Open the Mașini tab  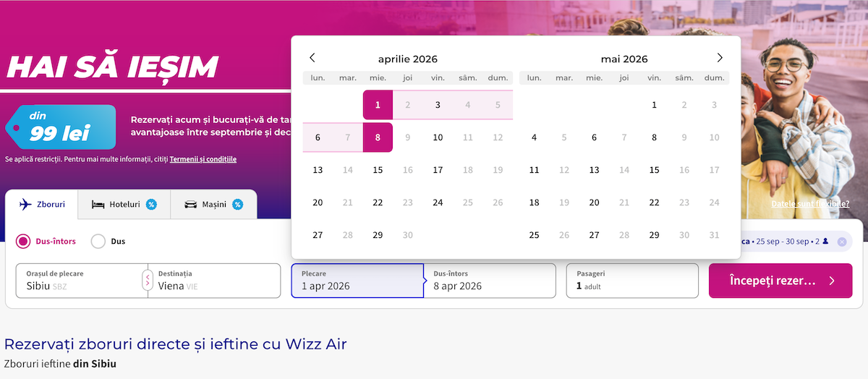point(213,205)
